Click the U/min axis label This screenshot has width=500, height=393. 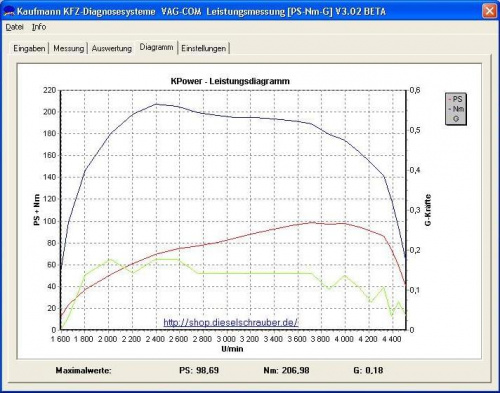232,349
